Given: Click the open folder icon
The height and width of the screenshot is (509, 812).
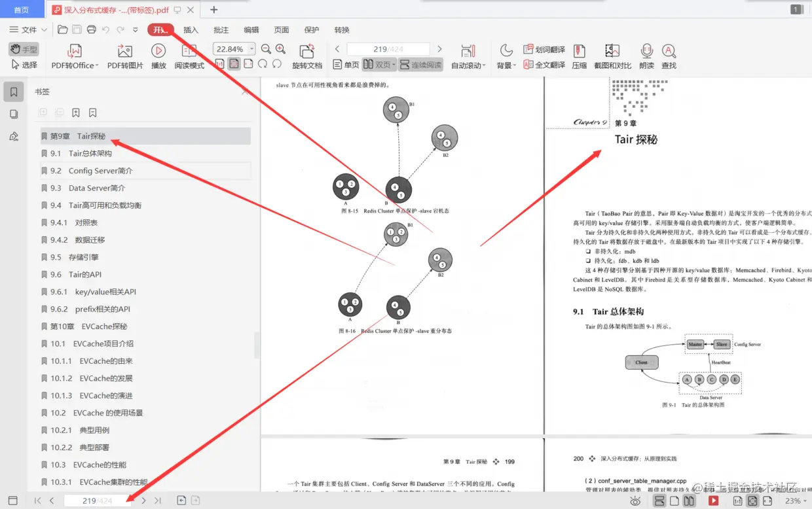Looking at the screenshot, I should click(x=62, y=29).
